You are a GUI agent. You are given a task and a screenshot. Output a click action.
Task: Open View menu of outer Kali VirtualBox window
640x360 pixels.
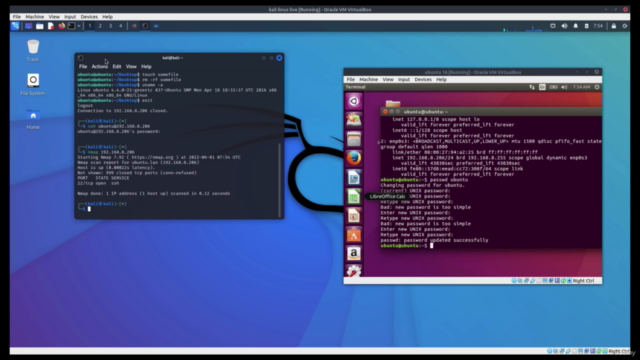point(54,17)
